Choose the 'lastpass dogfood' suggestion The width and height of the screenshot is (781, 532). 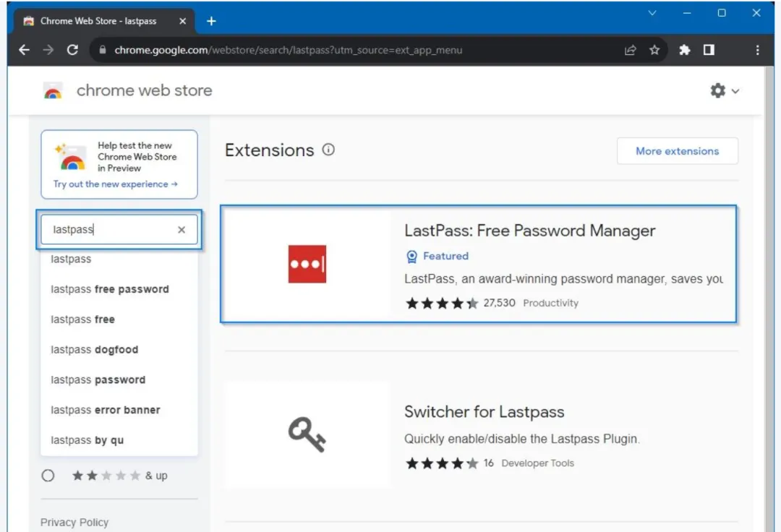coord(119,350)
